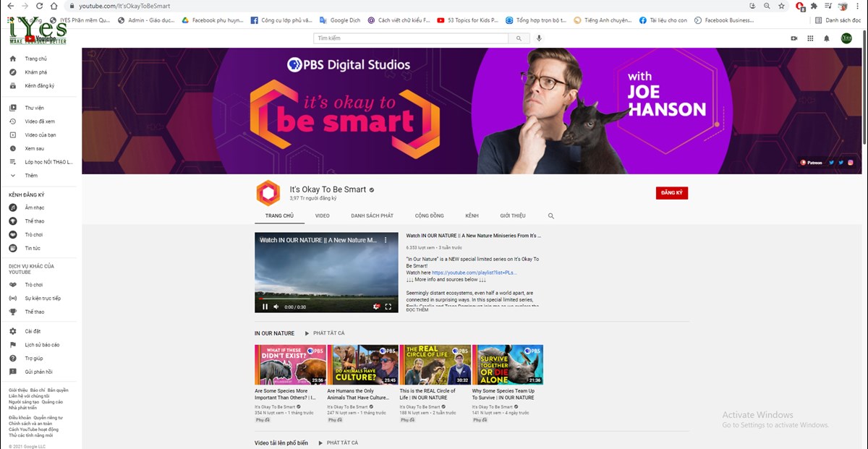Click the page vertical scrollbar
The height and width of the screenshot is (449, 868).
point(864,87)
